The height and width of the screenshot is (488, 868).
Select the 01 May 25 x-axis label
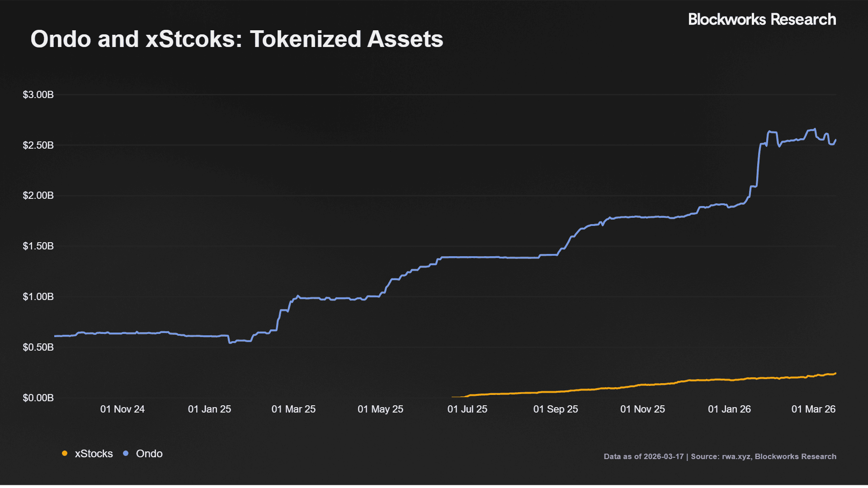point(380,409)
